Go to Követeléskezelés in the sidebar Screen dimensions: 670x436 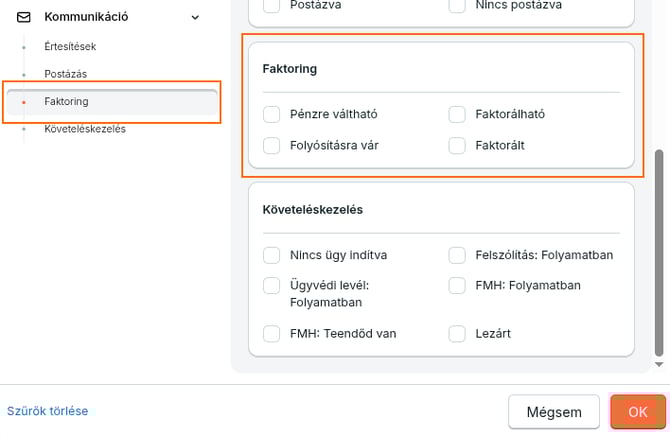(x=85, y=128)
